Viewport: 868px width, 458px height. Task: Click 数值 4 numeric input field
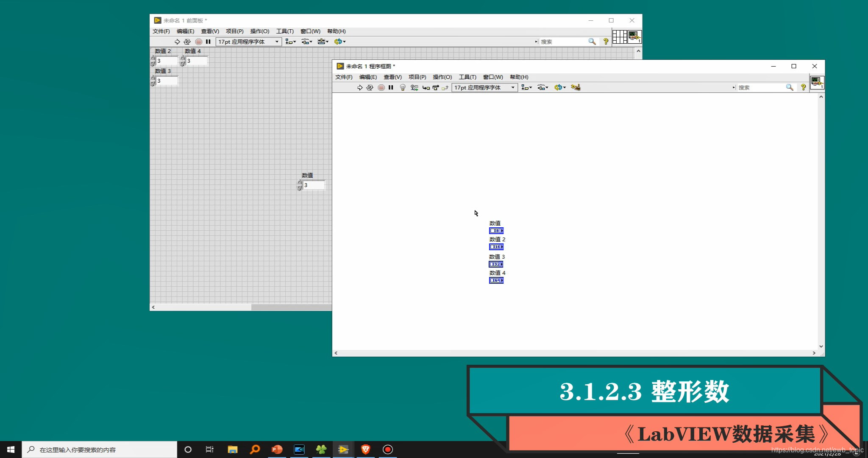(197, 61)
